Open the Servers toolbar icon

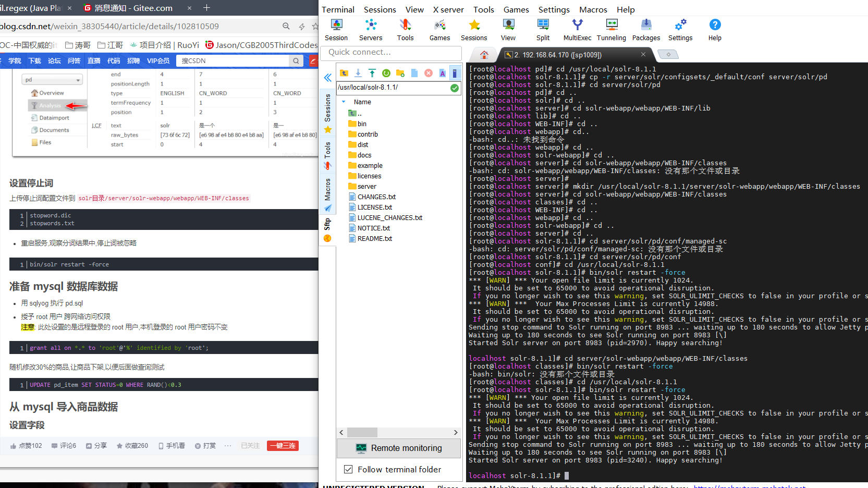pos(371,30)
